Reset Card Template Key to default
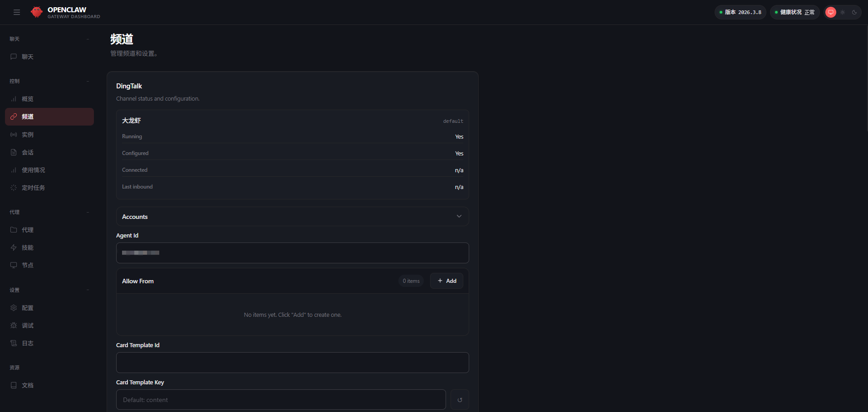Viewport: 868px width, 412px height. pos(460,400)
